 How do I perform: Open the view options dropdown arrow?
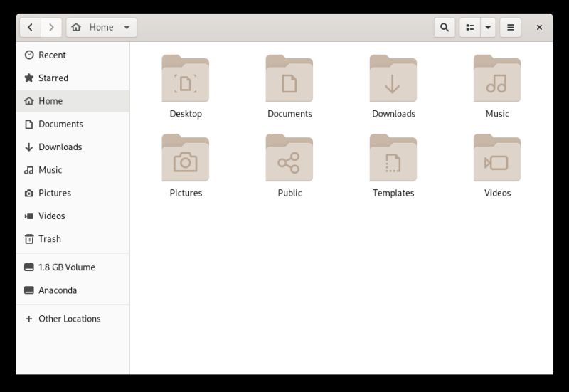point(488,27)
